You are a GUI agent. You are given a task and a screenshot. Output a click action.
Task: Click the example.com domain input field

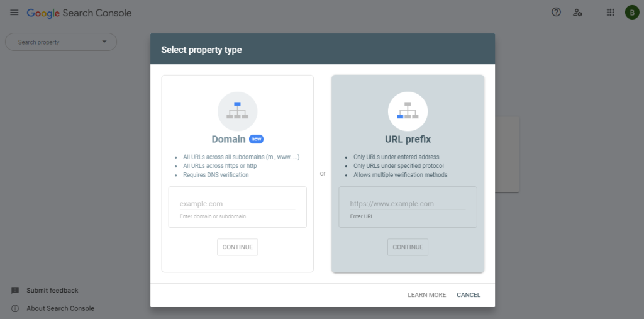(237, 204)
